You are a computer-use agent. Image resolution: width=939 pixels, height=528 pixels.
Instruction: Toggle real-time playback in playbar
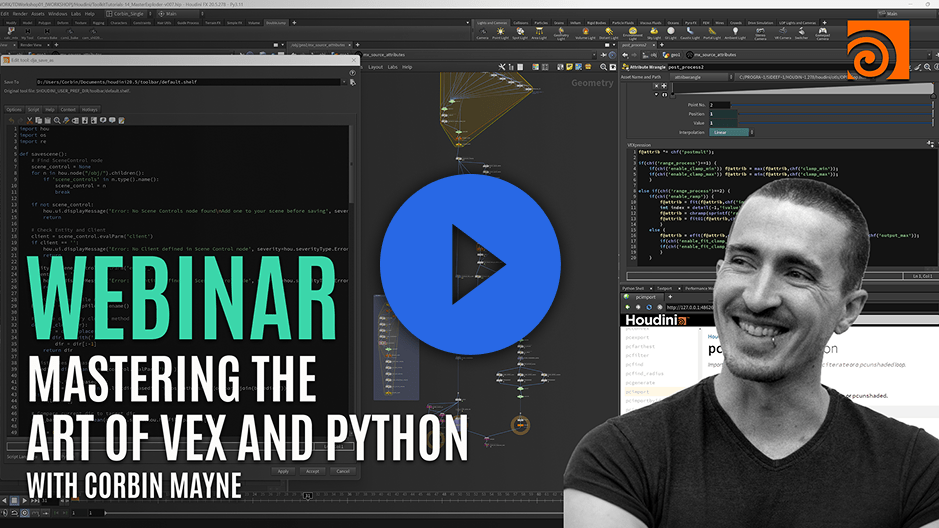pyautogui.click(x=25, y=513)
